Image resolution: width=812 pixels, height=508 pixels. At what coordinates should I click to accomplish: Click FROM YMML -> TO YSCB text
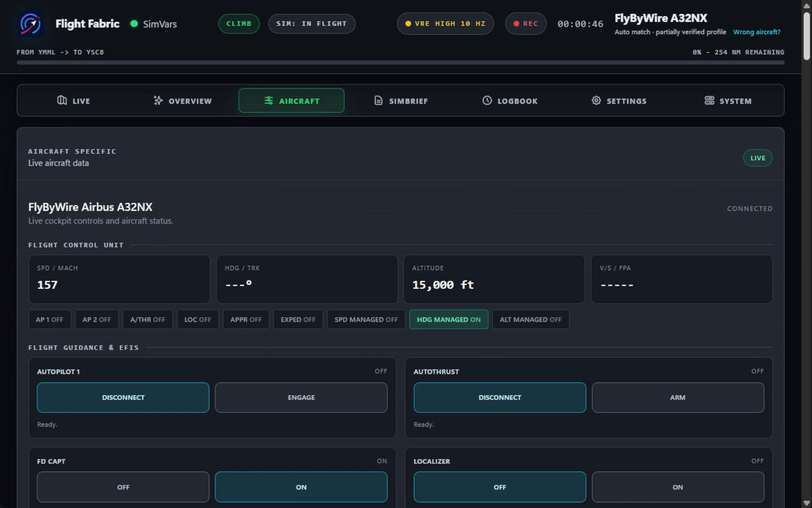[x=60, y=52]
